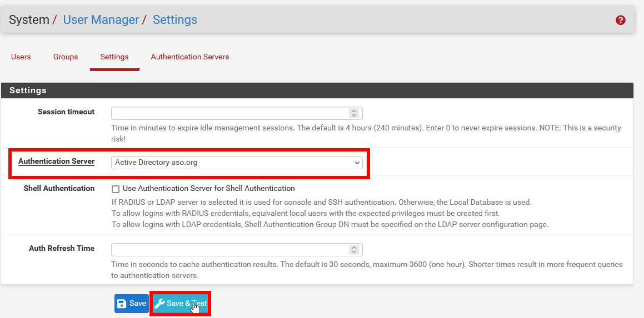The width and height of the screenshot is (644, 318).
Task: Focus the Auth Refresh Time input field
Action: 229,250
